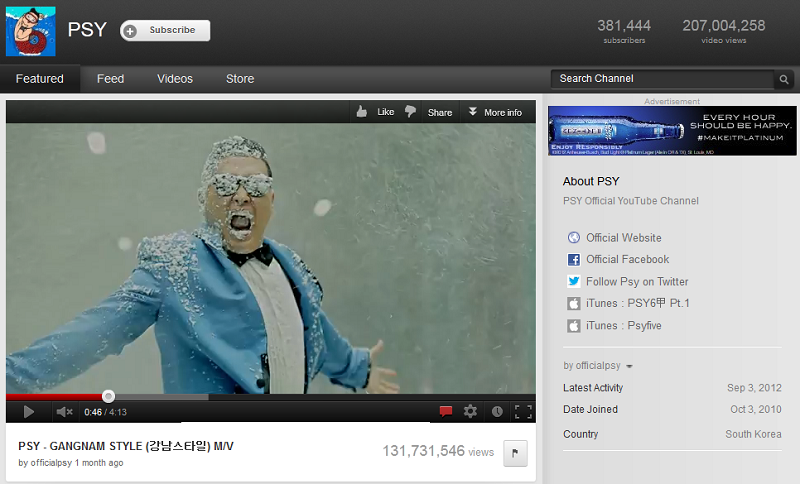Dislike the video with thumbs down
The height and width of the screenshot is (484, 800).
pyautogui.click(x=410, y=111)
